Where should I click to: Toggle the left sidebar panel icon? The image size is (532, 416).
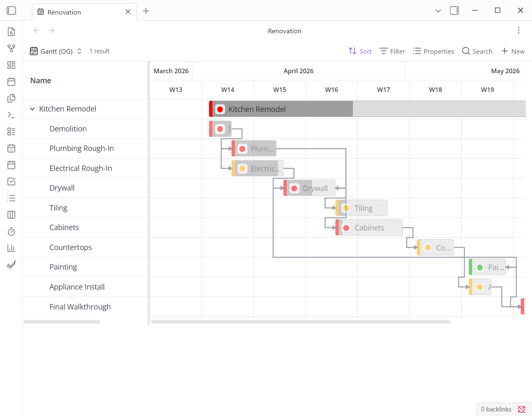coord(12,10)
